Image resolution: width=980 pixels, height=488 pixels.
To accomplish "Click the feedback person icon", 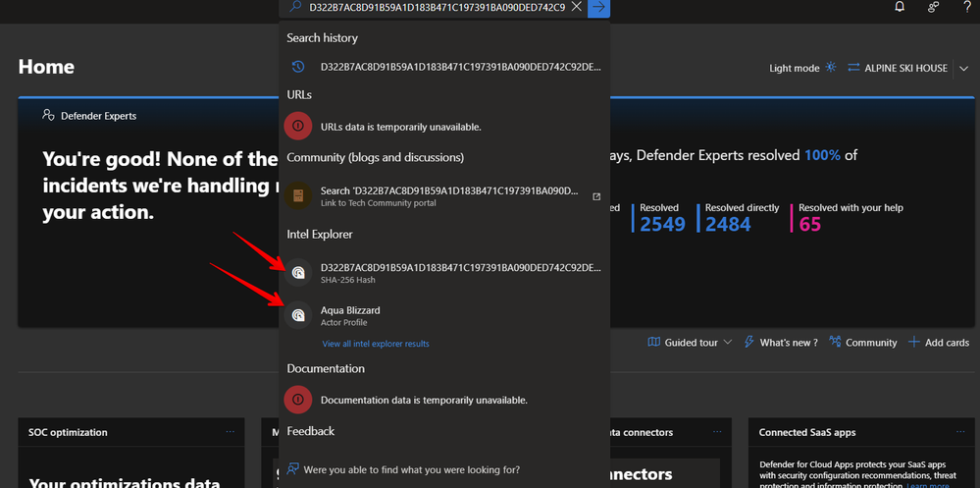I will 292,469.
